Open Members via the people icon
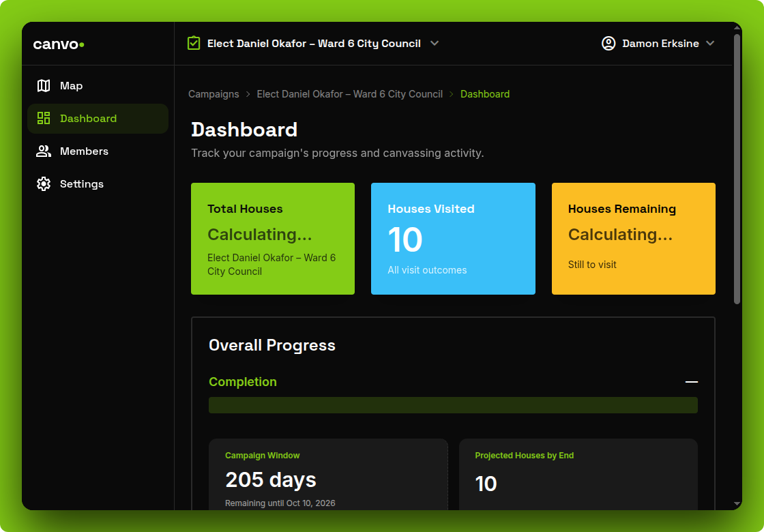 [x=43, y=151]
